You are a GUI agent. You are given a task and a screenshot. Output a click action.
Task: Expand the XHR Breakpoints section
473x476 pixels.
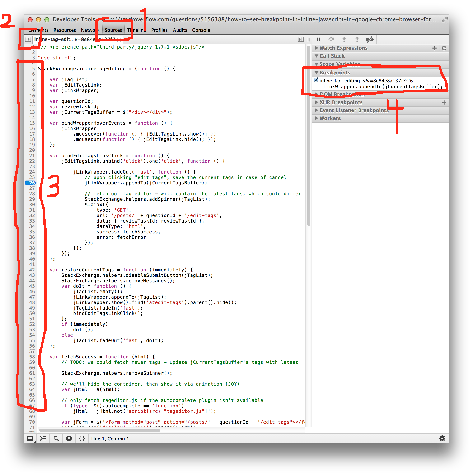(x=380, y=102)
